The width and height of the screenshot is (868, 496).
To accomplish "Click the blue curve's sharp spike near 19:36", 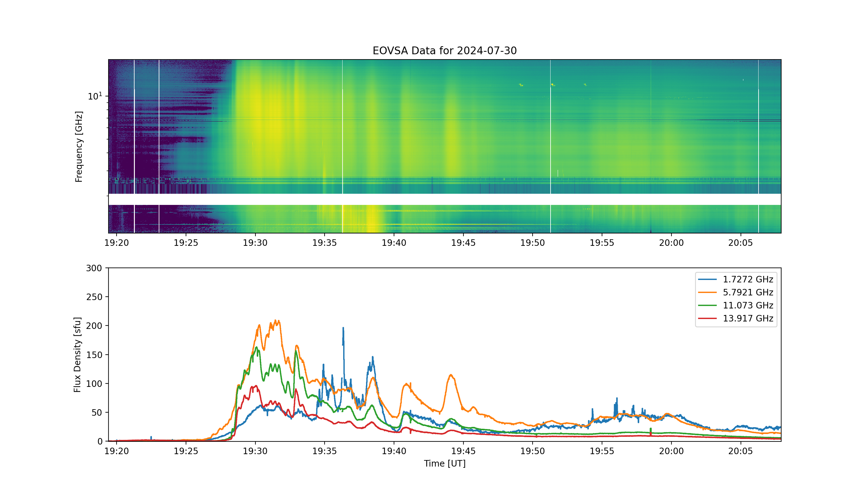I will pyautogui.click(x=343, y=329).
